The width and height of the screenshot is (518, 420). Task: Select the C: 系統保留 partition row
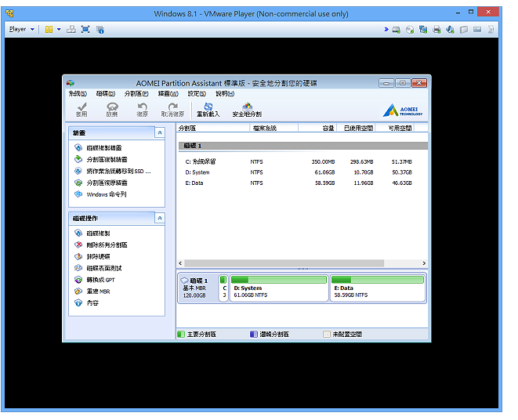click(303, 162)
